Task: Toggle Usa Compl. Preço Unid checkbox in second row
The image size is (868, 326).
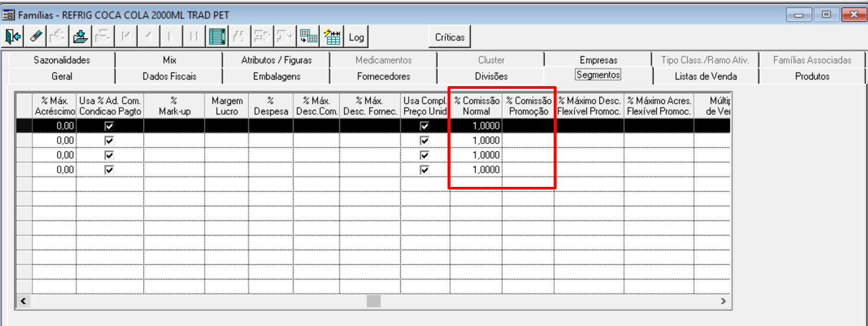Action: (425, 140)
